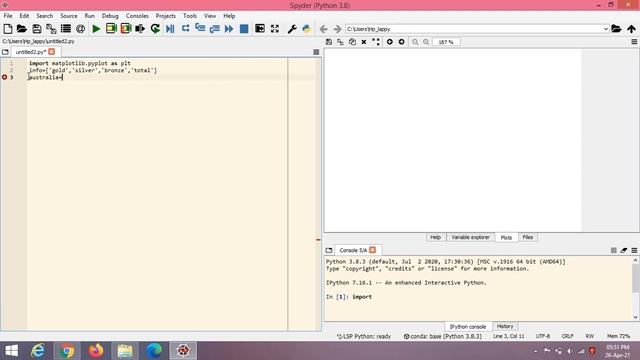Open console pane options hamburger menu

[x=634, y=250]
